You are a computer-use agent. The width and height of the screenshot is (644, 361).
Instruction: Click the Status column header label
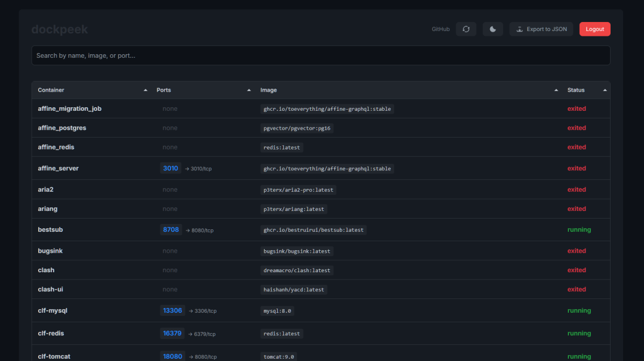(x=576, y=90)
